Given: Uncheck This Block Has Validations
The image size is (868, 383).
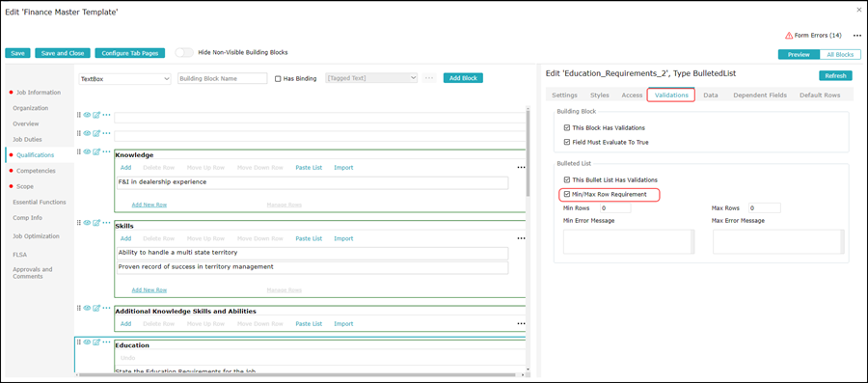Looking at the screenshot, I should coord(567,128).
